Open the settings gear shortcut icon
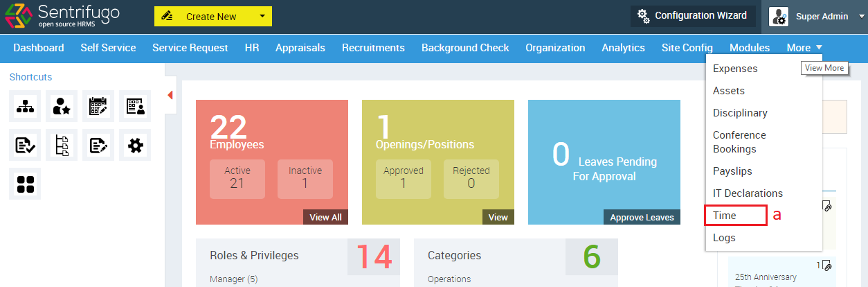 135,144
